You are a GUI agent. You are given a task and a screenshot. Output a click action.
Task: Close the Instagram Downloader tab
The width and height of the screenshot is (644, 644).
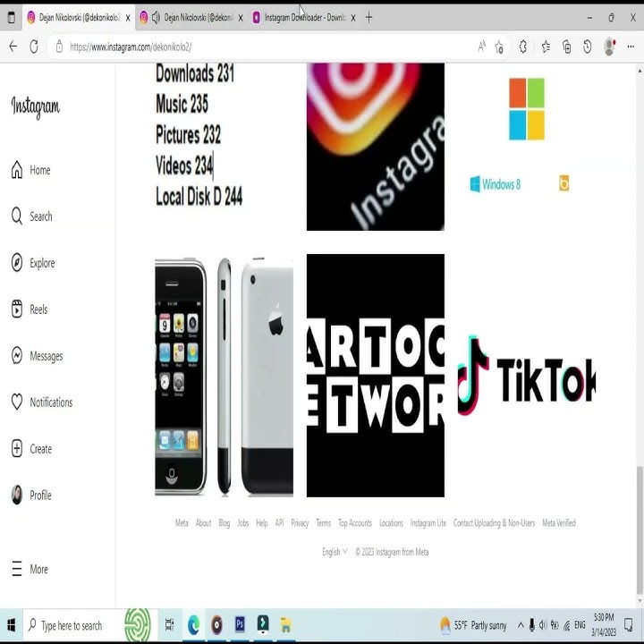pos(353,18)
